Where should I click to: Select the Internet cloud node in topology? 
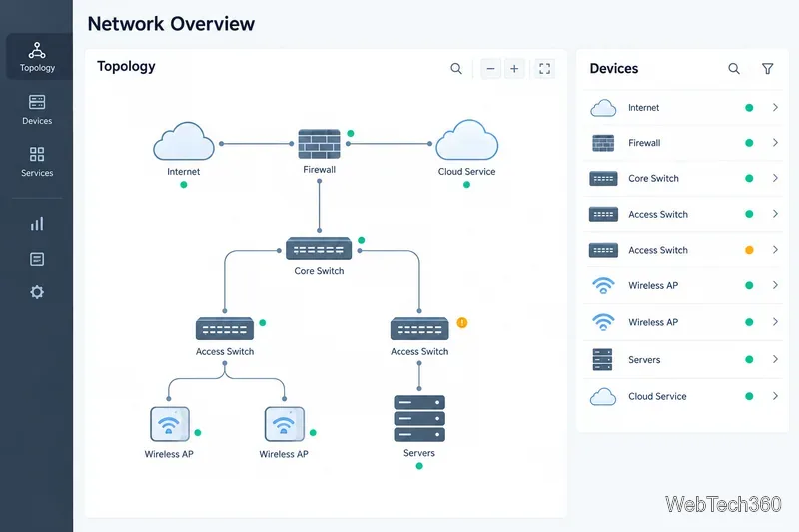tap(184, 142)
